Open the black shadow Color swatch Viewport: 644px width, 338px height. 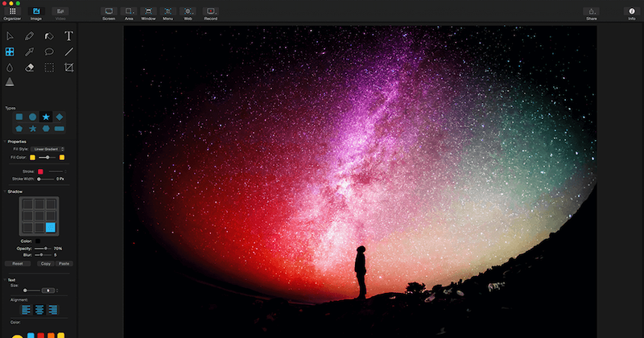tap(38, 241)
